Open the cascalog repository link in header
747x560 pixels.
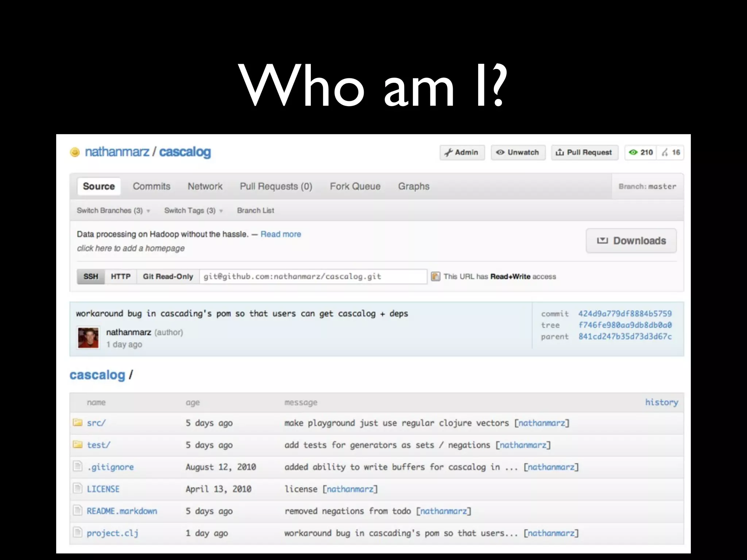tap(185, 152)
